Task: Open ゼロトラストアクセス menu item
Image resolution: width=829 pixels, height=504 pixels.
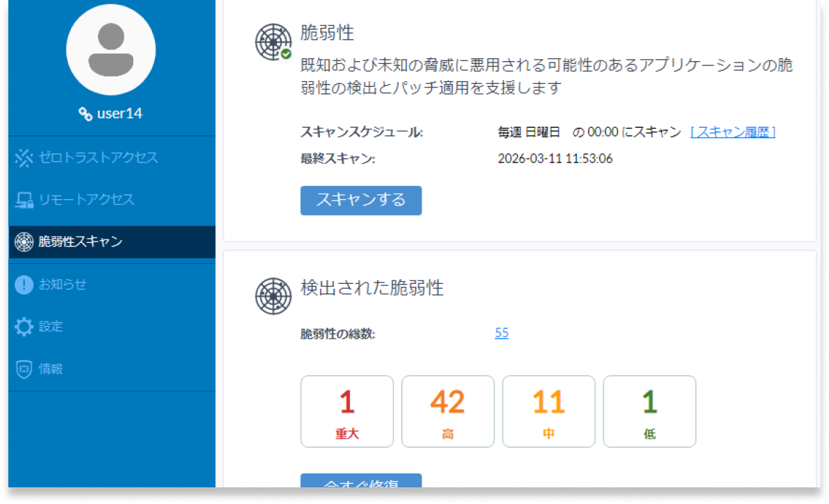Action: [x=112, y=158]
